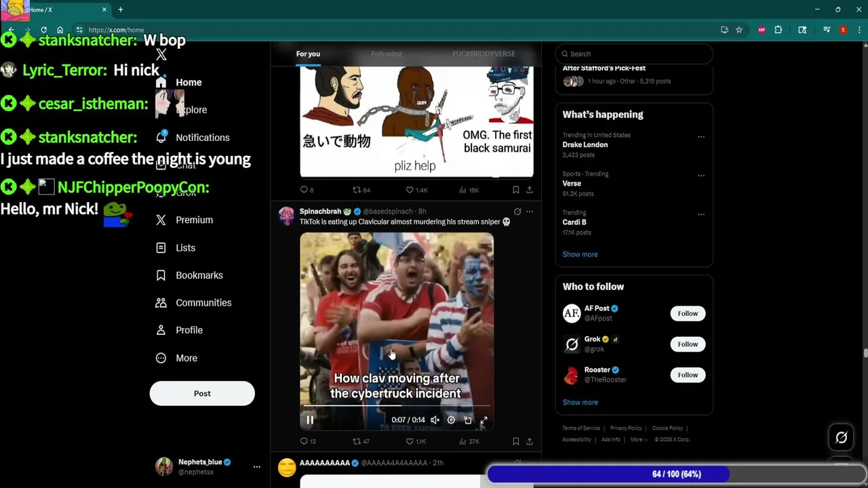The width and height of the screenshot is (868, 488).
Task: Open the Chrome profile S avatar
Action: point(843,30)
